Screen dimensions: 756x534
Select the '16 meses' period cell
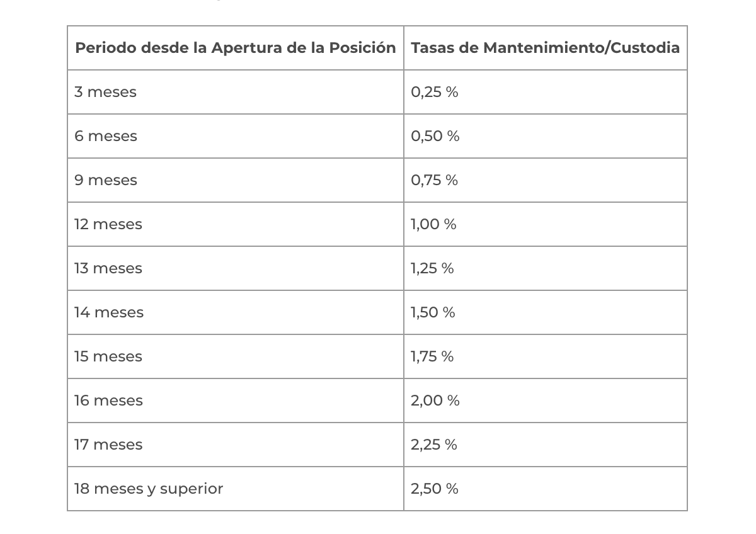click(x=108, y=401)
